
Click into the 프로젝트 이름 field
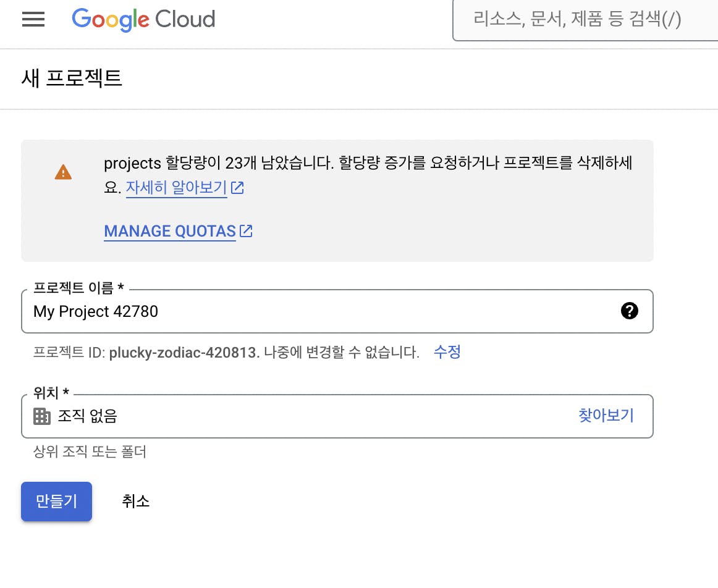point(337,311)
